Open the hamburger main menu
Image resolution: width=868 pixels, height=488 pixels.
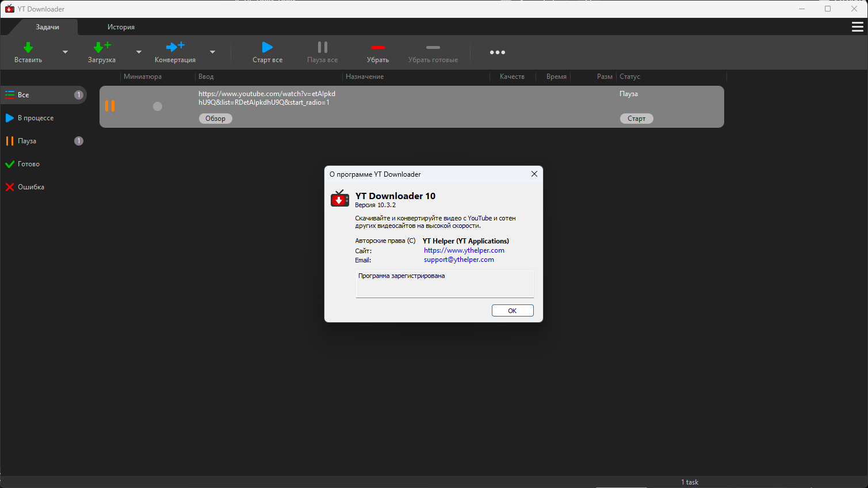point(857,27)
